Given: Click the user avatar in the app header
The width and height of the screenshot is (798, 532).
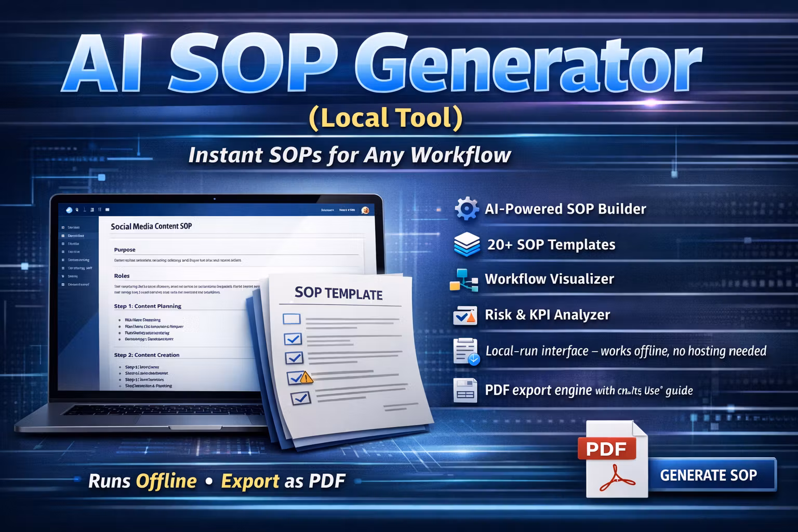Looking at the screenshot, I should coord(365,209).
